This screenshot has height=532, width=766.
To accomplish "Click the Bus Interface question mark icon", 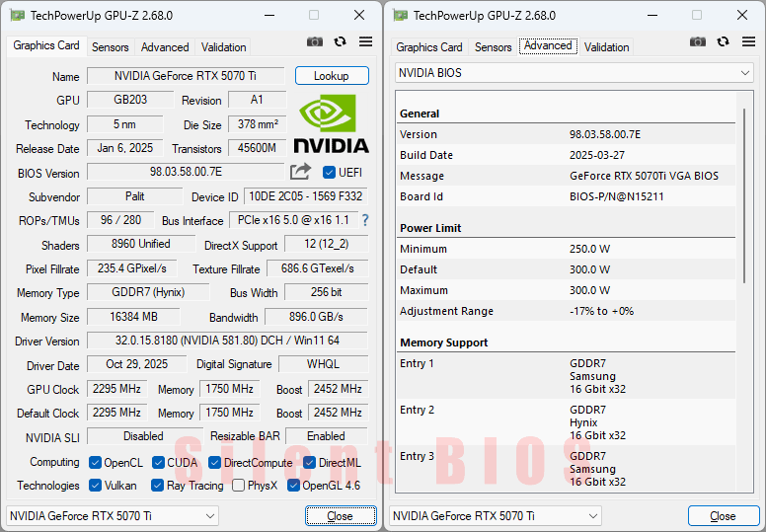I will pos(365,220).
